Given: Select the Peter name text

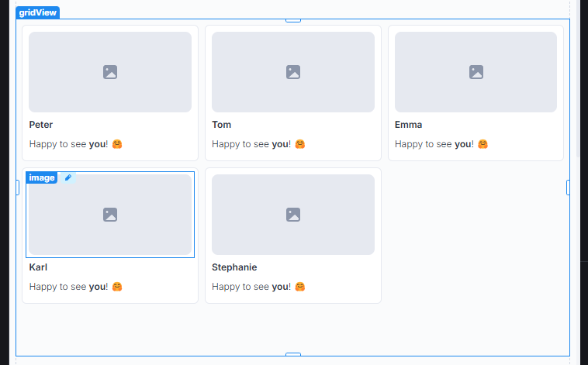Looking at the screenshot, I should 41,125.
